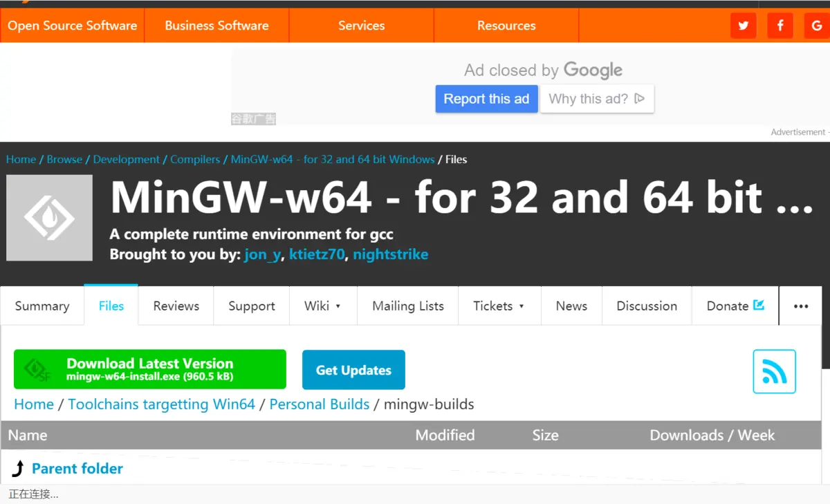Open the Resources menu
Image resolution: width=830 pixels, height=504 pixels.
506,26
